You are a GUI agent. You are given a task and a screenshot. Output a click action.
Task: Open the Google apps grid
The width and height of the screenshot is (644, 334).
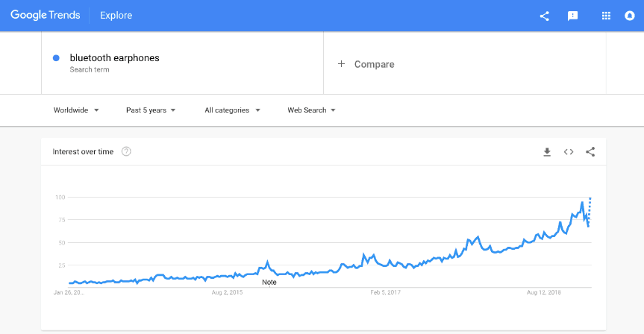(606, 16)
